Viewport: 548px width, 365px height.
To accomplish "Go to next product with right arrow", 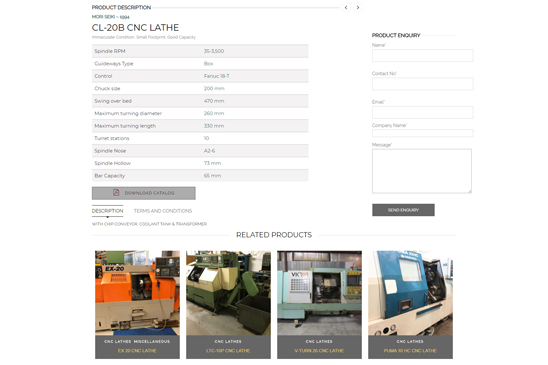I will click(x=358, y=7).
